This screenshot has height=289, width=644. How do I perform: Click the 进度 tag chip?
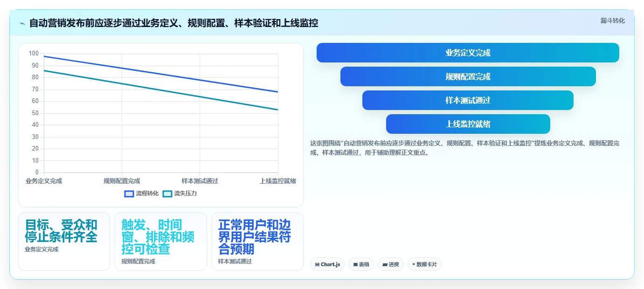pyautogui.click(x=391, y=264)
